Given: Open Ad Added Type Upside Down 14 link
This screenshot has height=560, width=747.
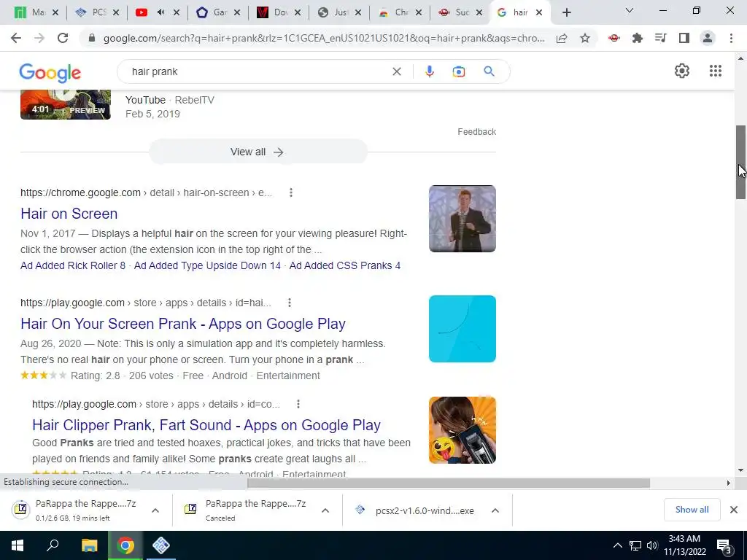Looking at the screenshot, I should (207, 265).
